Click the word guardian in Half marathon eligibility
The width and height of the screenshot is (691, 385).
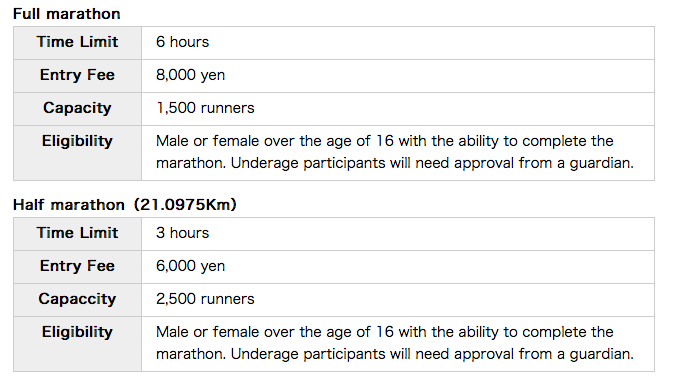click(x=602, y=354)
